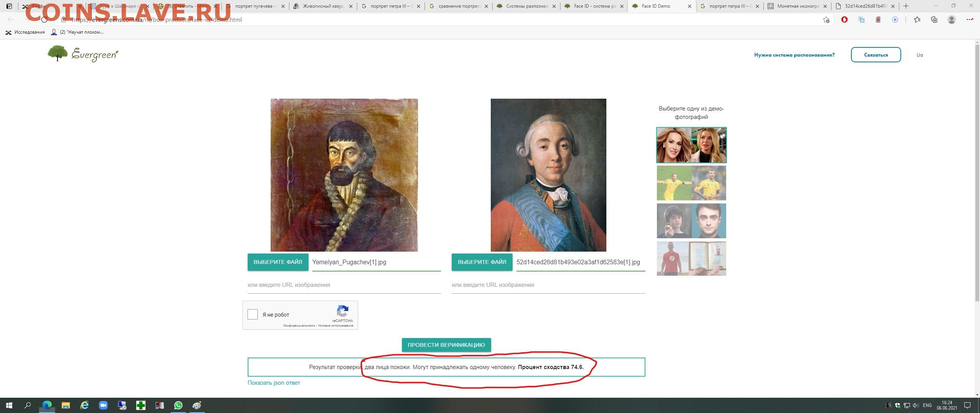The image size is (980, 413).
Task: Click the 52d14ced26d81b493e02a3af1d62583e[1].jpg filename field
Action: pyautogui.click(x=581, y=262)
